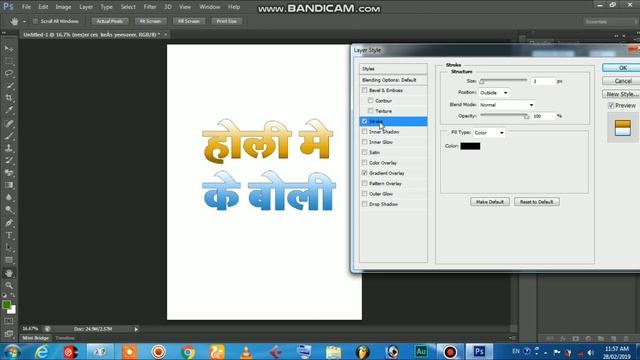Open status bar info arrow menu
This screenshot has width=640, height=360.
pyautogui.click(x=136, y=329)
